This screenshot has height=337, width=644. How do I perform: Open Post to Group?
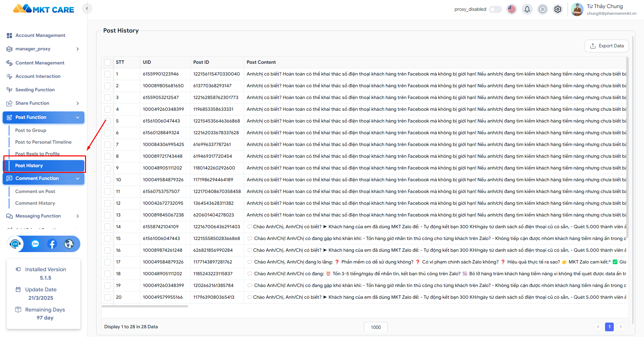pos(31,130)
